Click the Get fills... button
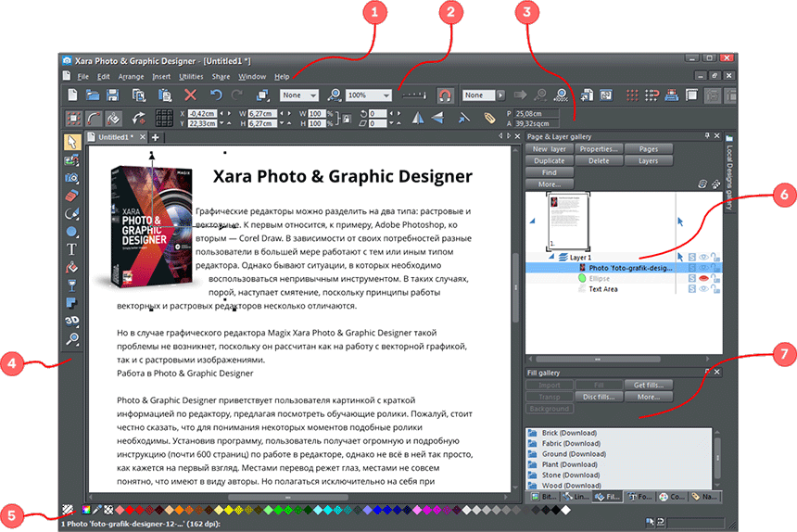The image size is (797, 532). pyautogui.click(x=649, y=386)
